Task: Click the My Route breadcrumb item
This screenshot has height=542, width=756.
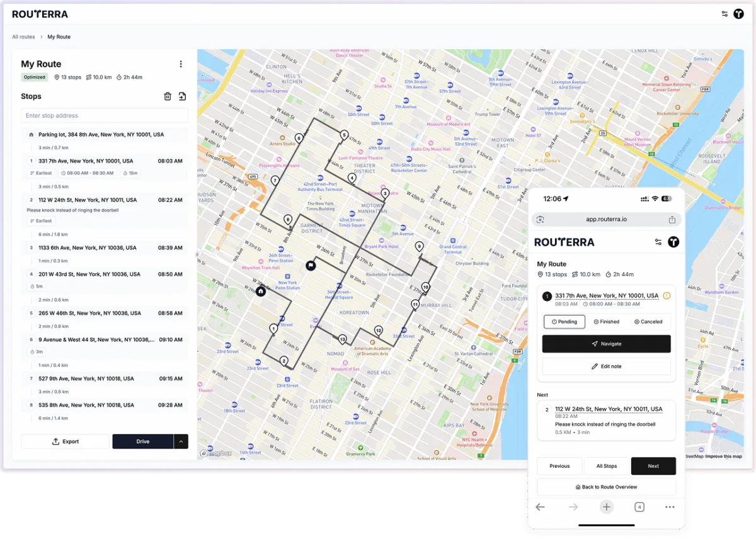Action: pyautogui.click(x=59, y=37)
